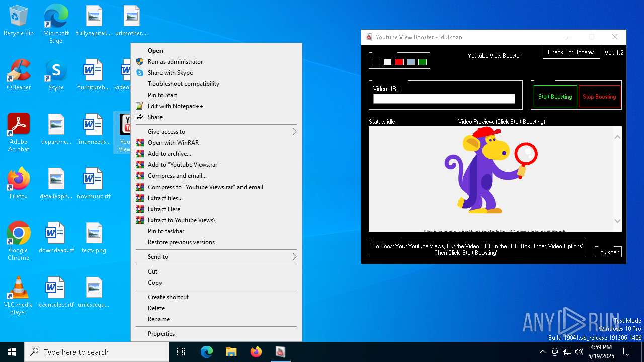Choose Open in the context menu
The height and width of the screenshot is (362, 644).
[216, 51]
